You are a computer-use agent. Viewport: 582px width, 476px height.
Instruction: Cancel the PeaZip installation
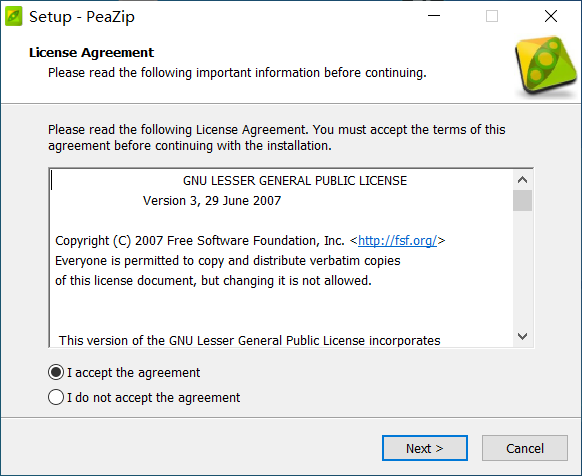[525, 448]
